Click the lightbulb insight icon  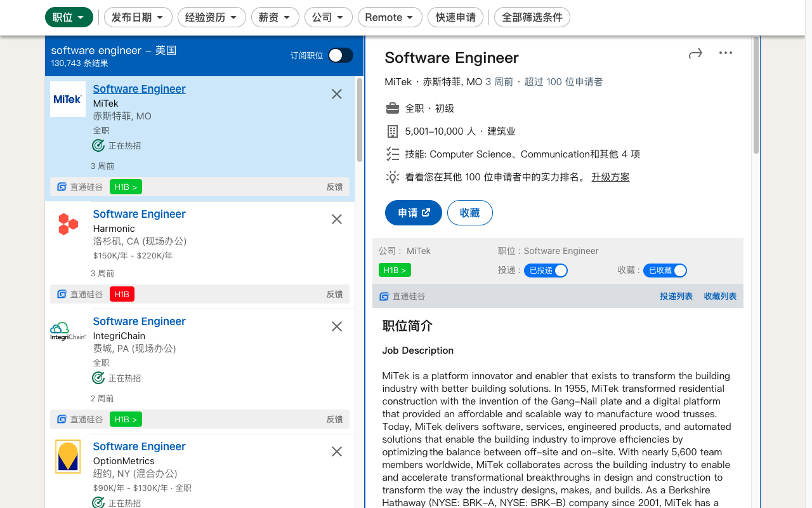point(393,177)
